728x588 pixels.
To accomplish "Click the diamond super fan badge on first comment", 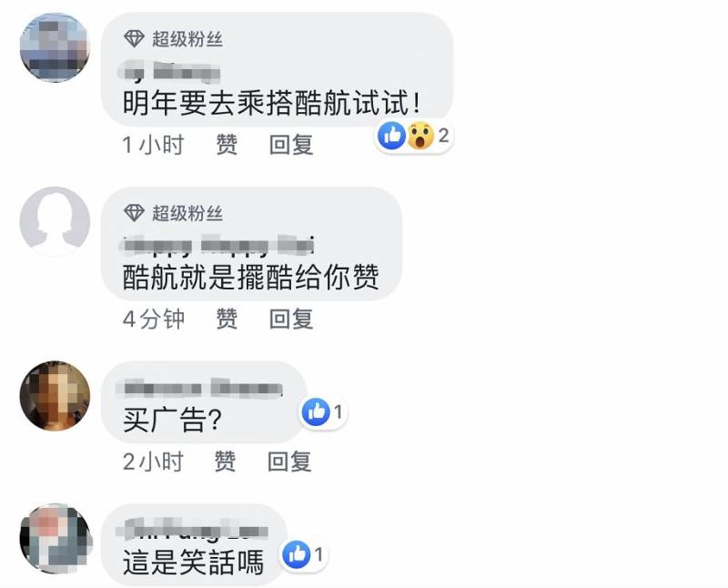I will 134,38.
